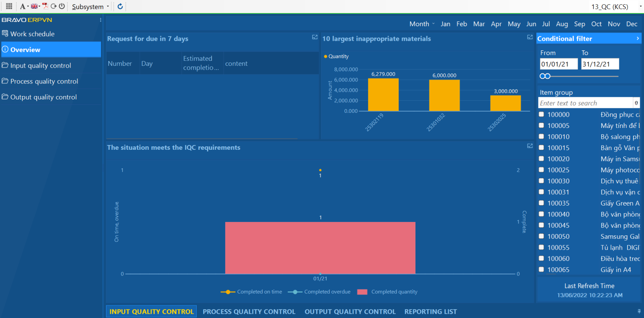Maximize the 10 largest inappropriate materials chart

(x=530, y=37)
